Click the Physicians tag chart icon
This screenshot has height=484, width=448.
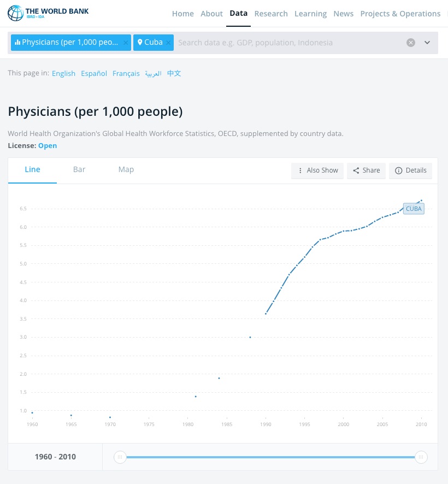point(17,43)
